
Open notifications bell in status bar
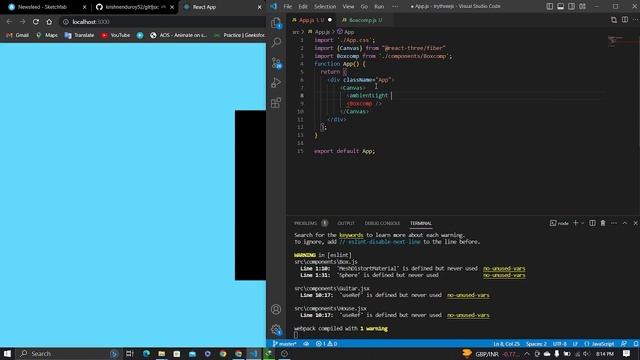click(x=636, y=344)
